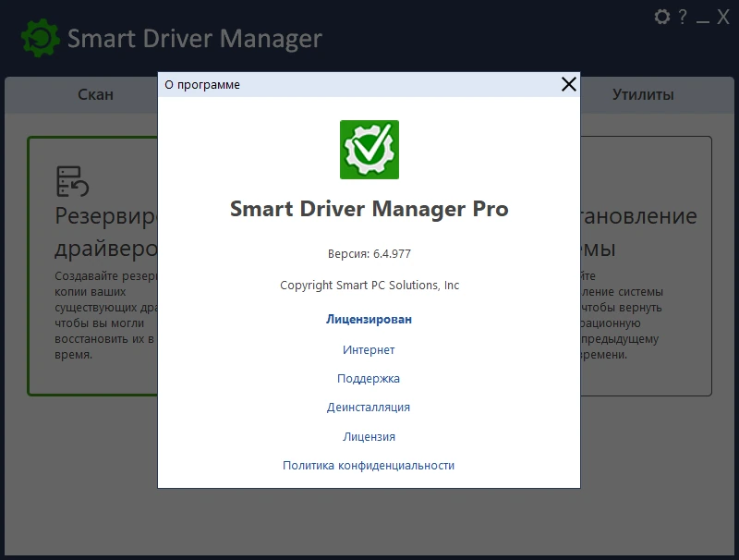This screenshot has height=560, width=739.
Task: Close the 'О программе' dialog
Action: click(x=569, y=84)
